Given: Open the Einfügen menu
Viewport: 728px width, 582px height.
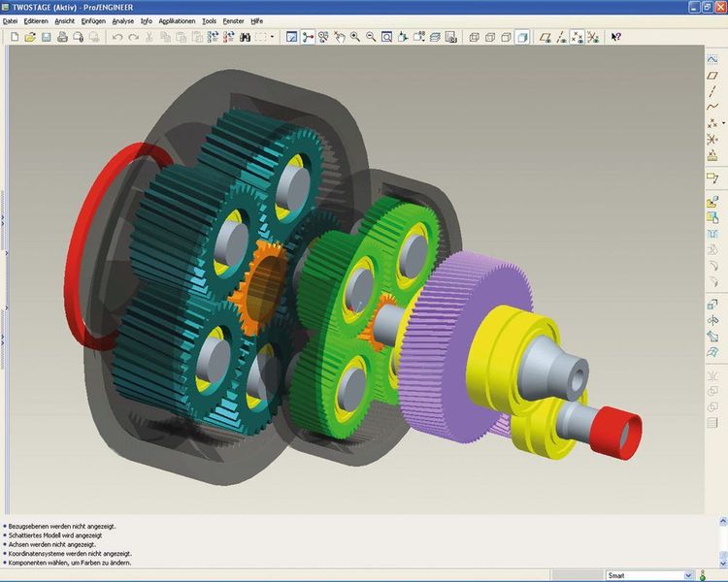Looking at the screenshot, I should pyautogui.click(x=93, y=21).
